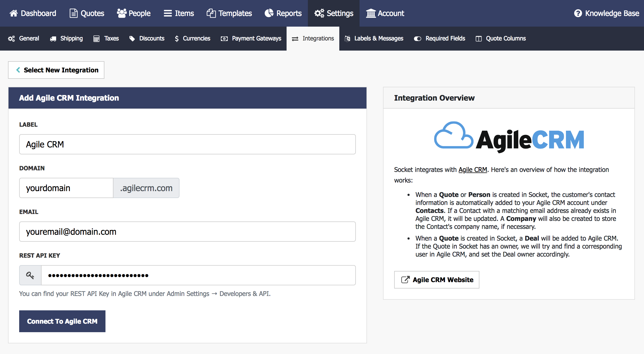Click the Settings gears icon

(x=319, y=13)
